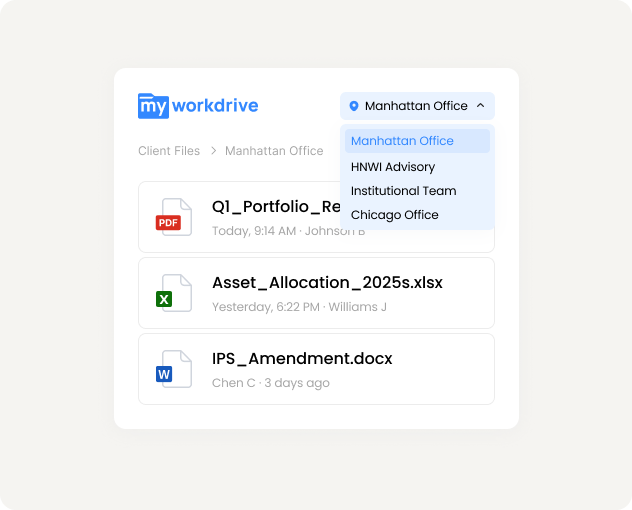This screenshot has width=632, height=510.
Task: Open the IPS_Amendment.docx document name
Action: [302, 359]
